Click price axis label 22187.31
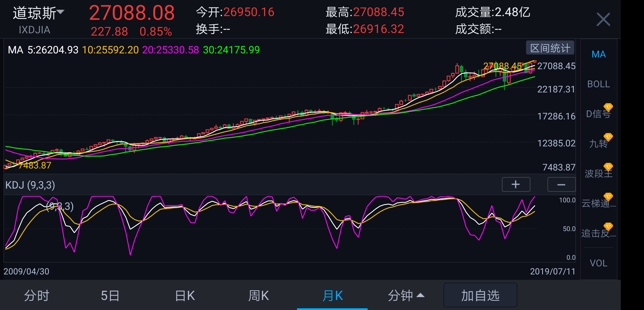Image resolution: width=644 pixels, height=310 pixels. pos(556,89)
